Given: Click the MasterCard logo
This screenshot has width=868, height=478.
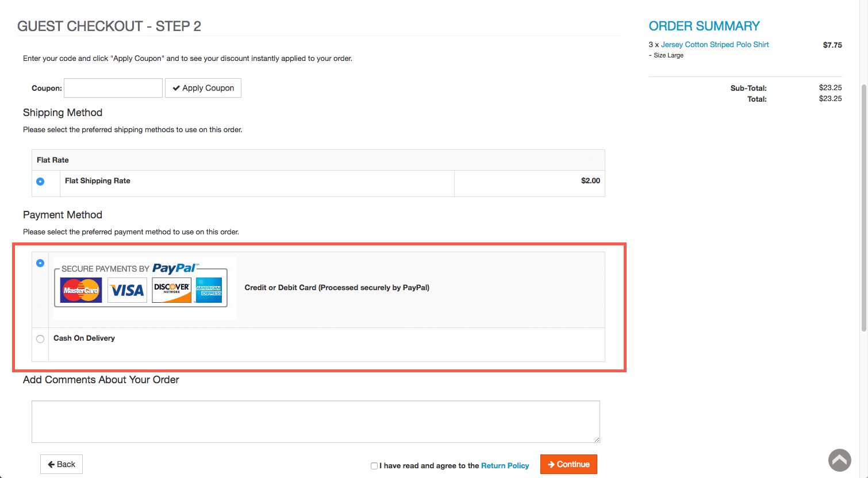Looking at the screenshot, I should click(81, 290).
